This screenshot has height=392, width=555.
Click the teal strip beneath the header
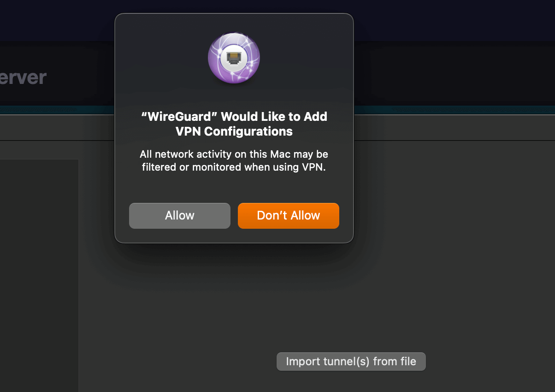click(454, 110)
